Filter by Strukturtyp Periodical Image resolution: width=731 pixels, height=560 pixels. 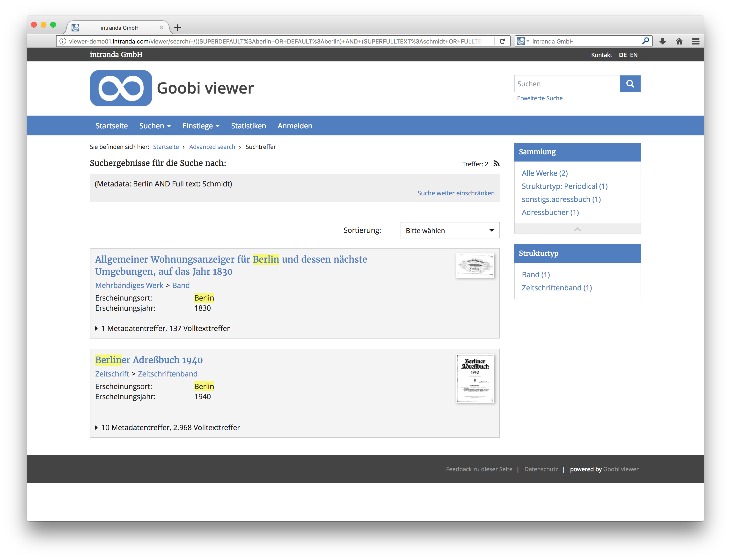pos(564,186)
